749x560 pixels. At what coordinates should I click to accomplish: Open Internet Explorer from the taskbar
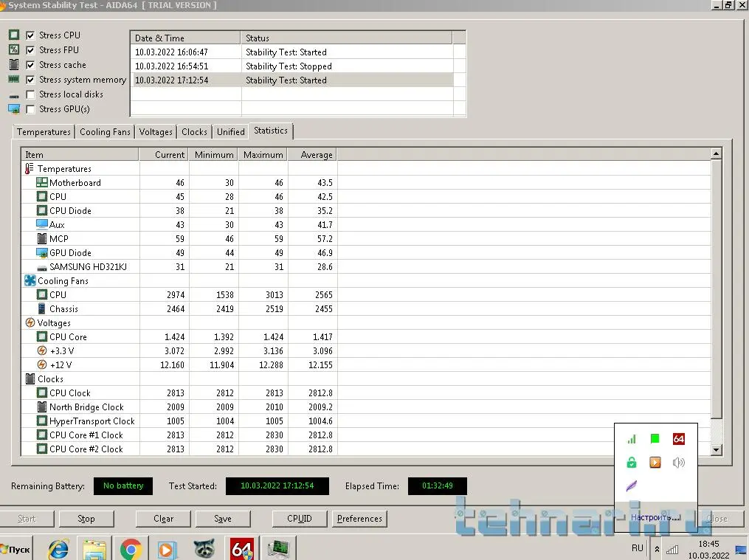tap(58, 549)
